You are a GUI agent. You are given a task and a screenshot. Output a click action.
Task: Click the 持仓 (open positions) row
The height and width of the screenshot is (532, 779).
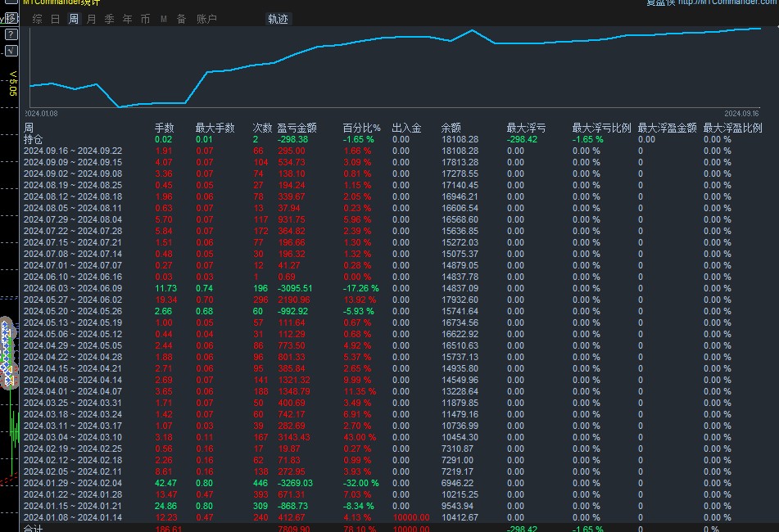[x=34, y=140]
